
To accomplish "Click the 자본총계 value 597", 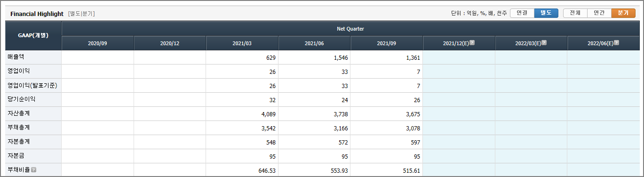I will [415, 142].
